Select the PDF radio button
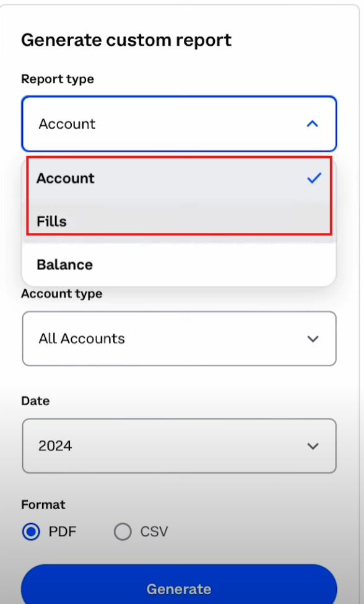The image size is (364, 604). click(31, 532)
